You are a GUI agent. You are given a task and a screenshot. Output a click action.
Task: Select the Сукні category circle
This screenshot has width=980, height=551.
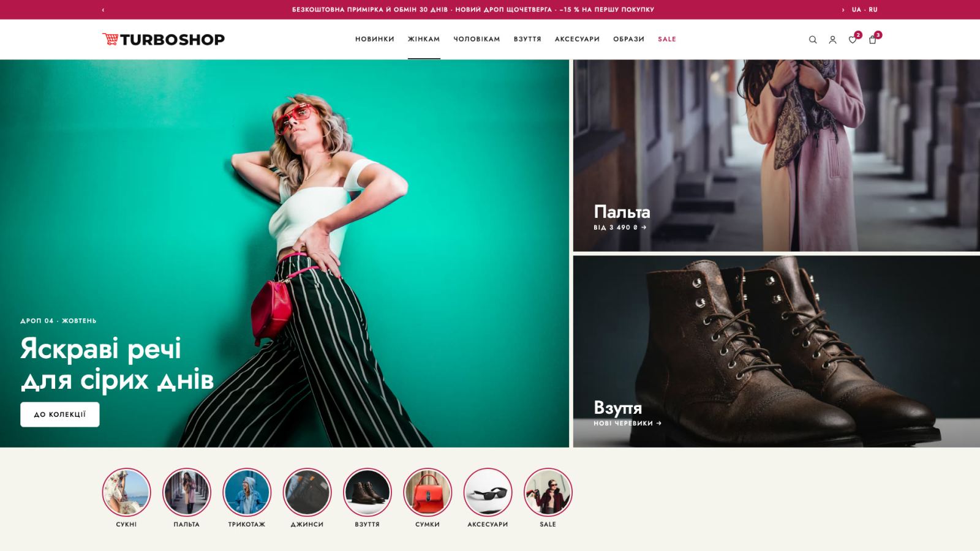pyautogui.click(x=126, y=492)
